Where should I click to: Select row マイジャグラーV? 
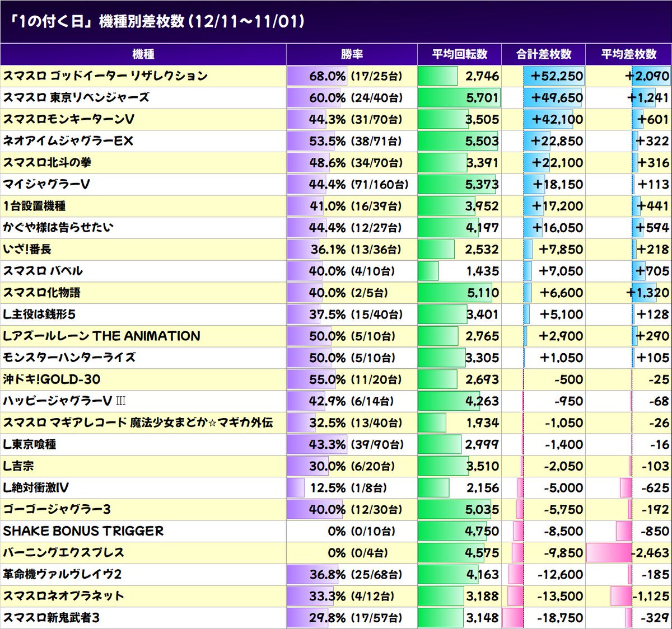(336, 185)
